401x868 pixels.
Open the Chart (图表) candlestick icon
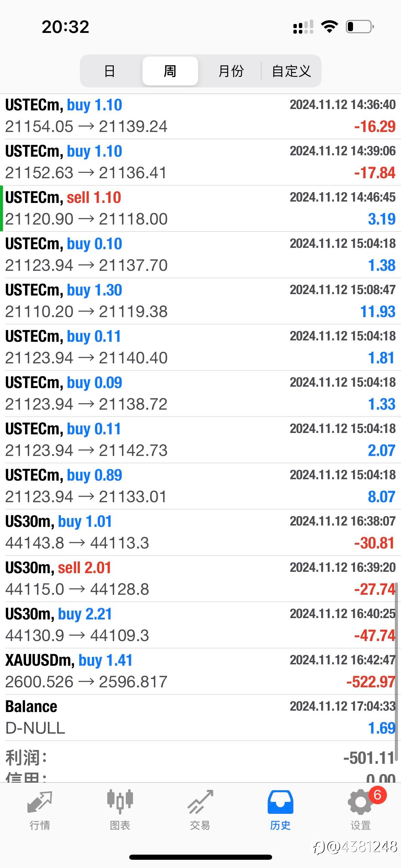click(120, 801)
